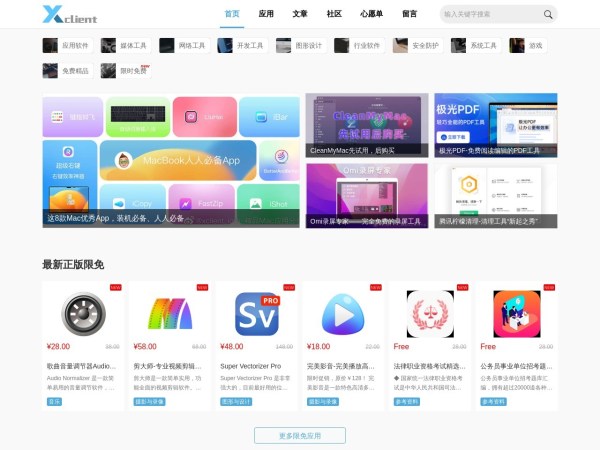Select the 开发工具 category
This screenshot has height=450, width=600.
pyautogui.click(x=241, y=45)
